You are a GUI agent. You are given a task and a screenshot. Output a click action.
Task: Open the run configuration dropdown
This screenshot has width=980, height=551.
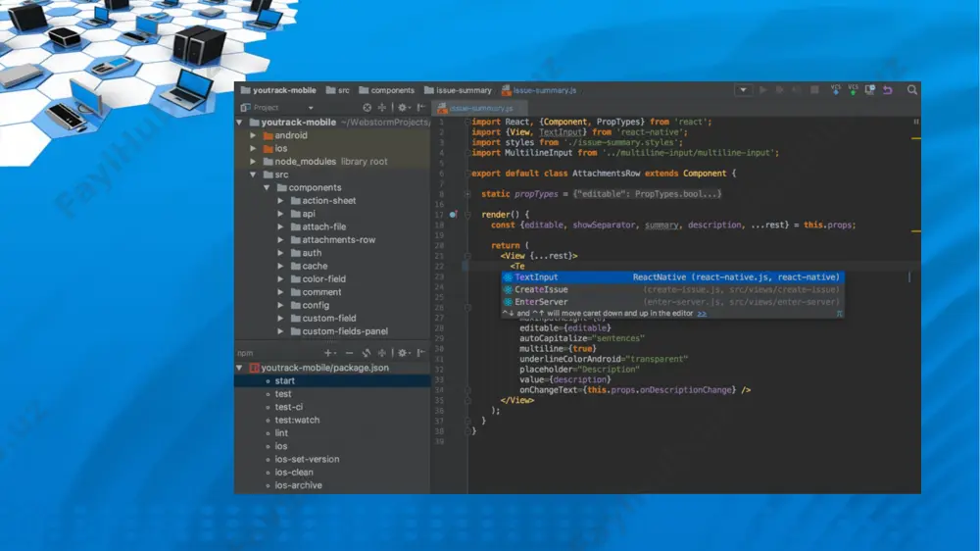pyautogui.click(x=743, y=90)
